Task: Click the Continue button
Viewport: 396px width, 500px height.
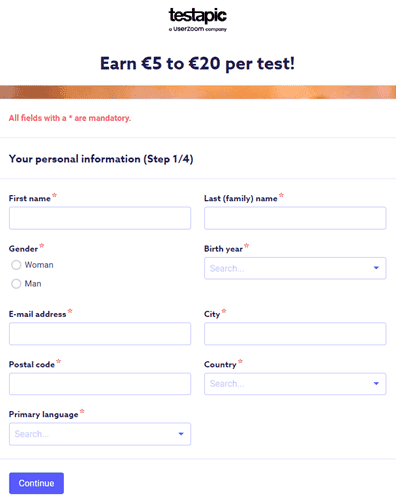Action: (x=36, y=483)
